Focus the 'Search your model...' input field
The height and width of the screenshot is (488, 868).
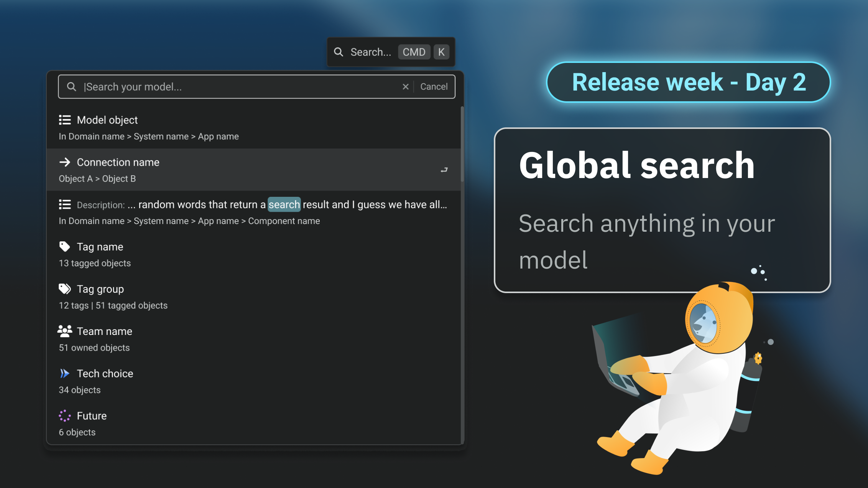coord(256,87)
